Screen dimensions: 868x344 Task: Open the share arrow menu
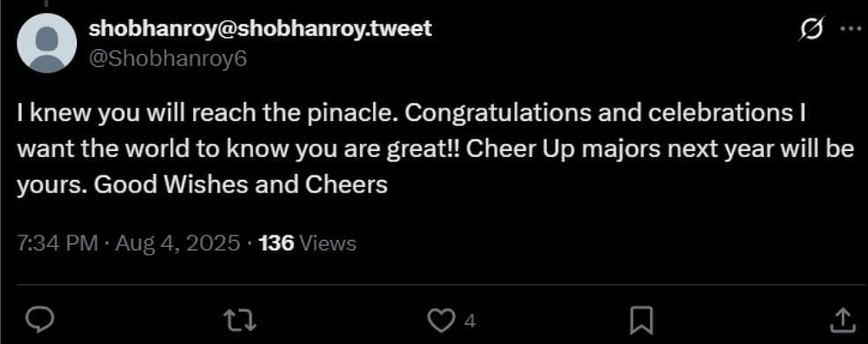click(842, 320)
